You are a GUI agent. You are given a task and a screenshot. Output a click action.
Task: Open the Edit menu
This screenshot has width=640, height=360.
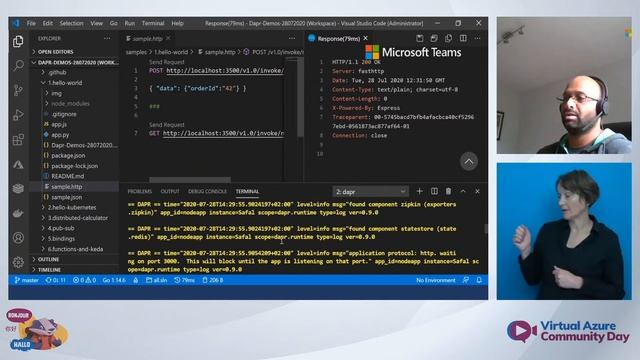tap(48, 23)
